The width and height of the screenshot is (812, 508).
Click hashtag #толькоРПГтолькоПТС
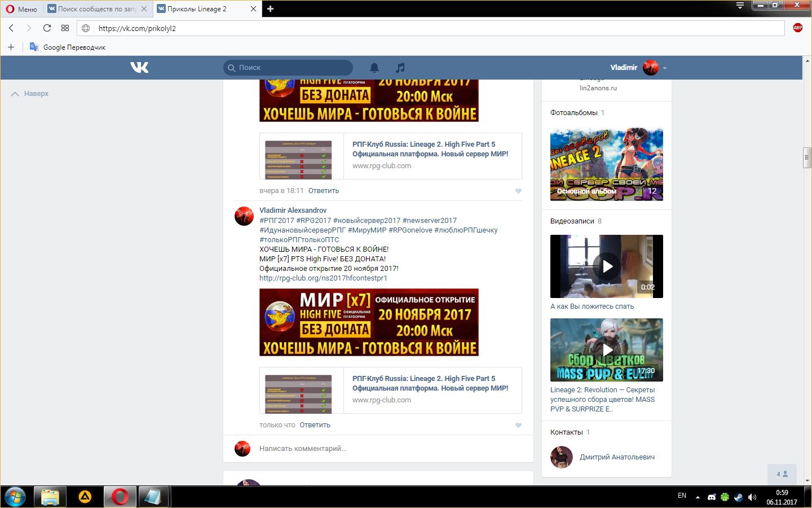coord(299,240)
